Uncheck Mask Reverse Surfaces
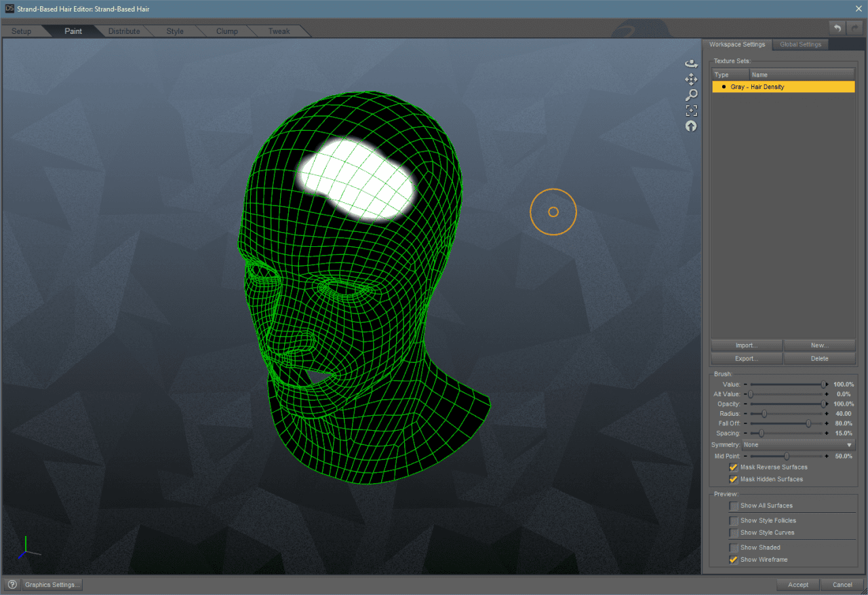Image resolution: width=868 pixels, height=595 pixels. (733, 467)
